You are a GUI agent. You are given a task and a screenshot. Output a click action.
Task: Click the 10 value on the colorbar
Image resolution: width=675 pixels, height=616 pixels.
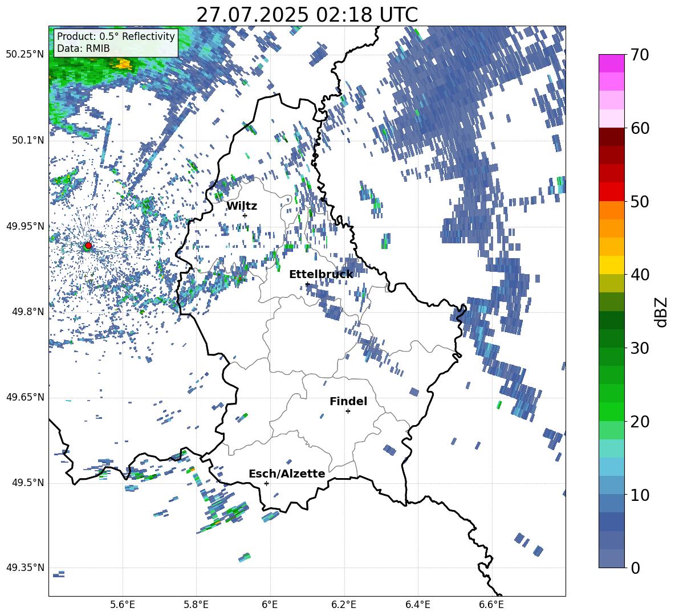click(x=640, y=495)
